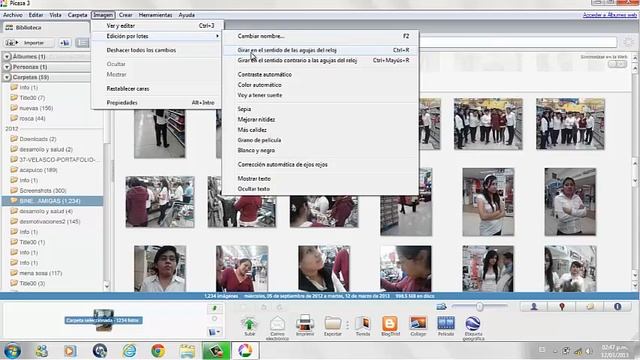Click the folder list scrollbar down arrow
This screenshot has height=360, width=640.
(107, 286)
